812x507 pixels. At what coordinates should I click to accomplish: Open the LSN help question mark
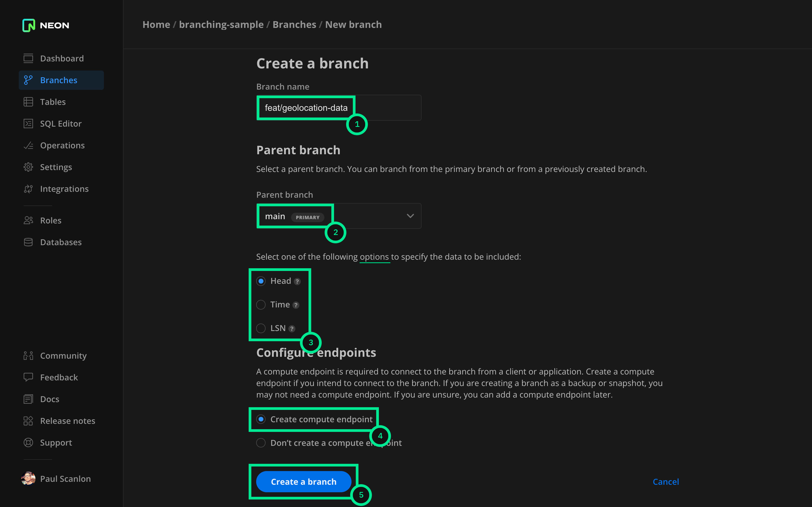(292, 328)
